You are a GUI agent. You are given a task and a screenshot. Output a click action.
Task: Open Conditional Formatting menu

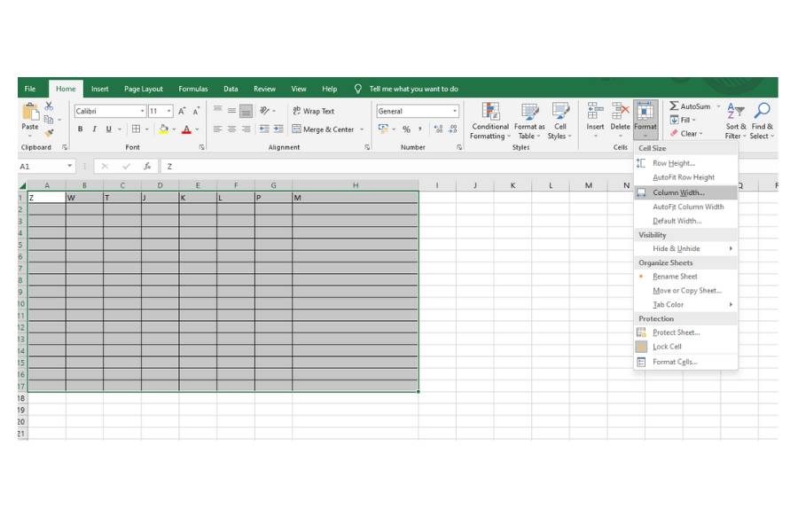click(x=490, y=121)
